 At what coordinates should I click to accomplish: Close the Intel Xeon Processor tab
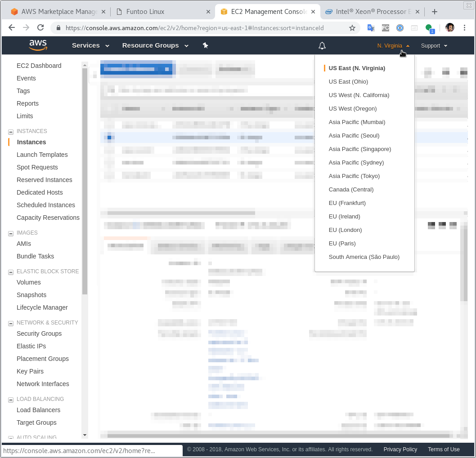[418, 12]
